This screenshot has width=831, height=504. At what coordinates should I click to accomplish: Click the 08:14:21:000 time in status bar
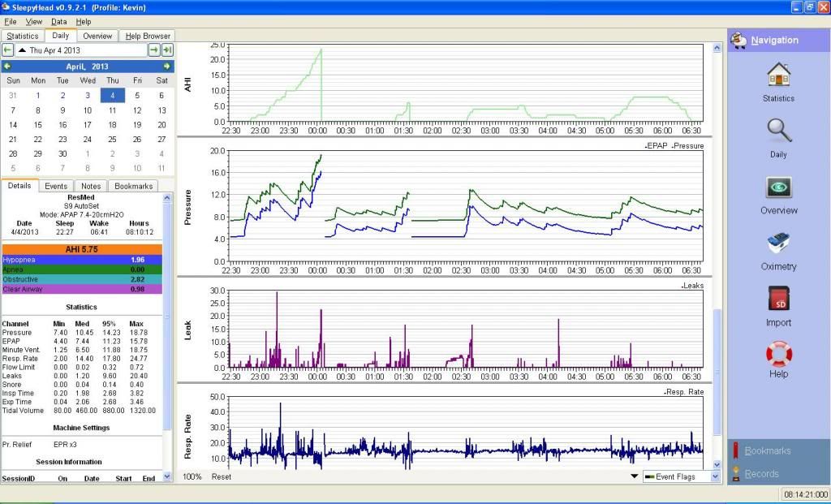pos(806,494)
